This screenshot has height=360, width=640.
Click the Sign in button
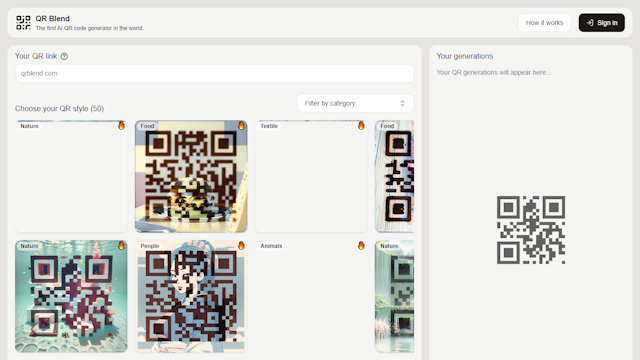tap(602, 23)
